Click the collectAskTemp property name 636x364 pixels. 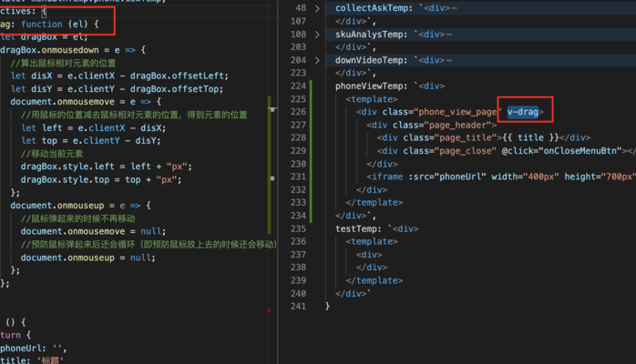coord(371,8)
